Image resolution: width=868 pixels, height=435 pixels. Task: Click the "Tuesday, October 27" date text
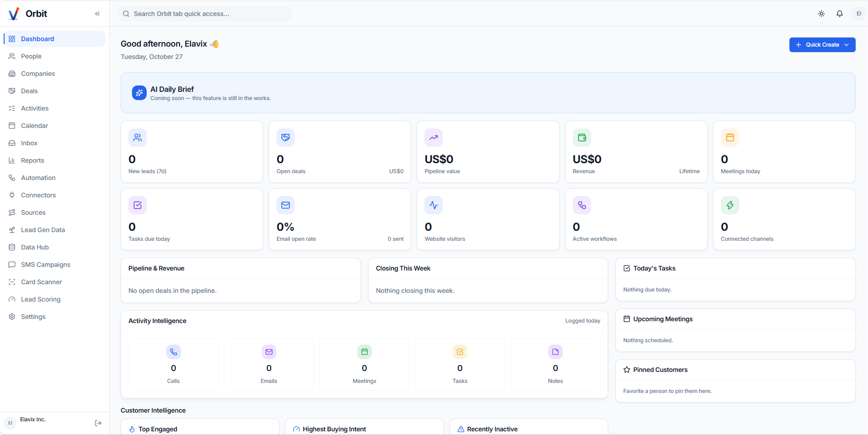click(152, 57)
